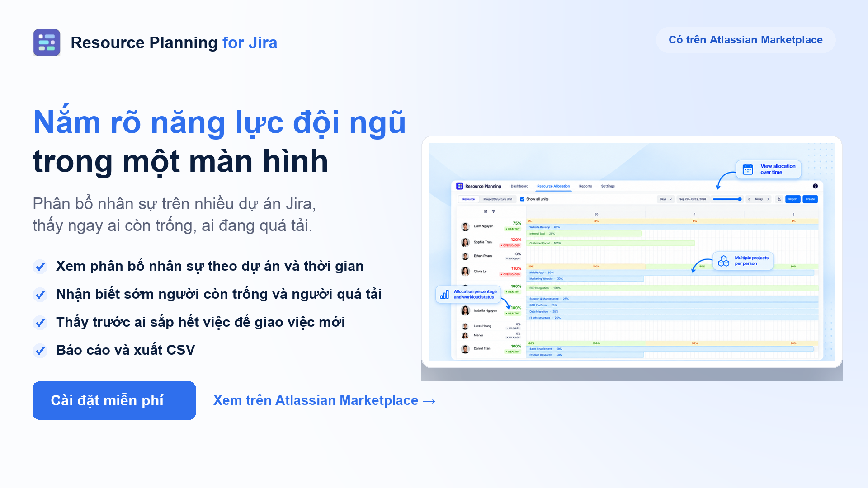Click the filter funnel icon above the resource list
Viewport: 868px width, 488px height.
pos(493,211)
